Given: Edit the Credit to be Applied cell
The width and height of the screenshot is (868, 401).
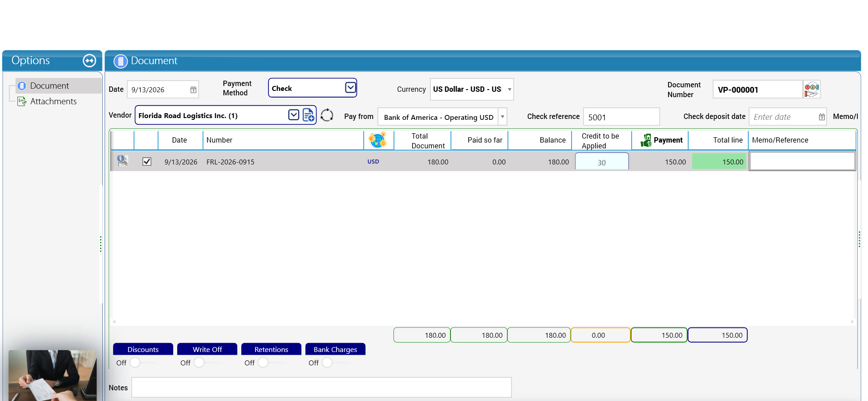Looking at the screenshot, I should 602,162.
